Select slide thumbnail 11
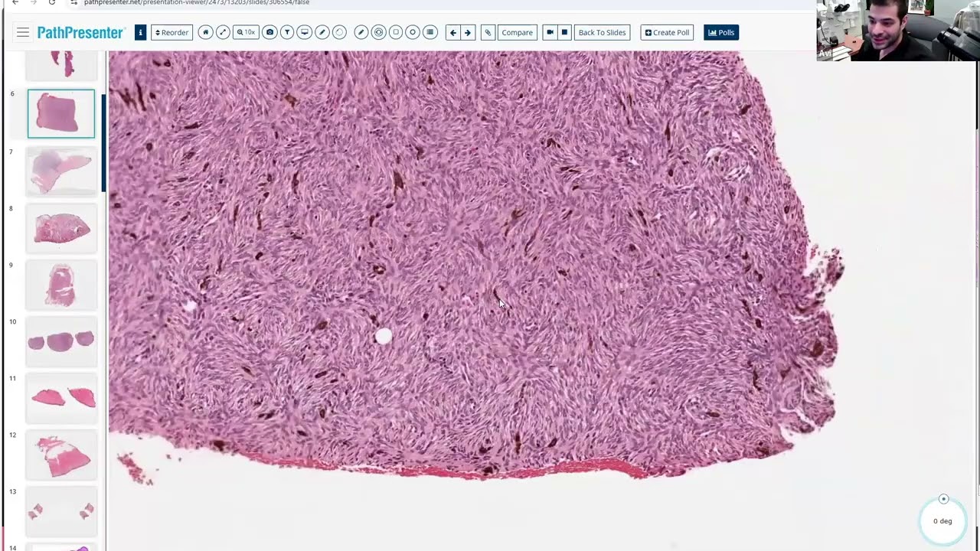Screen dimensions: 980x551 tap(61, 398)
